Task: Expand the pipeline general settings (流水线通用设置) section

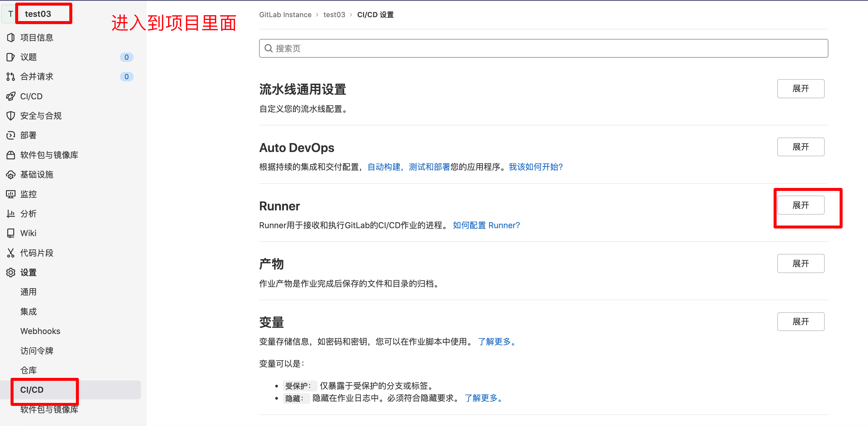Action: (800, 89)
